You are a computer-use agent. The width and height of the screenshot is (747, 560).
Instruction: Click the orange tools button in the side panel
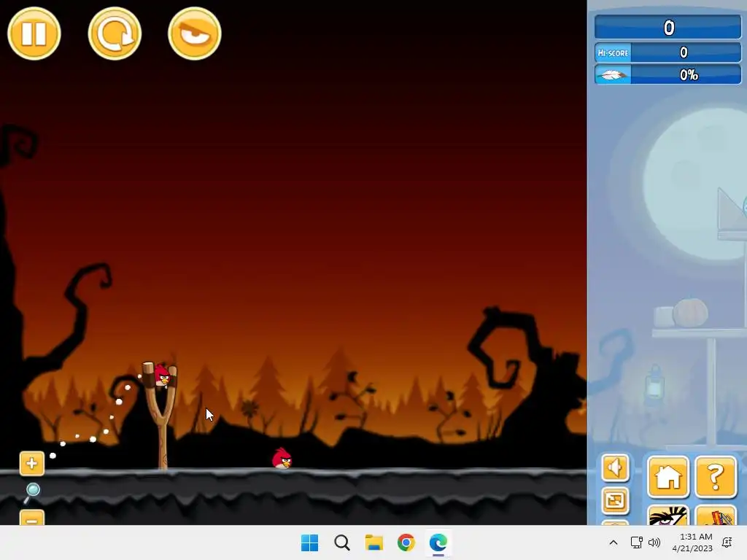[716, 516]
